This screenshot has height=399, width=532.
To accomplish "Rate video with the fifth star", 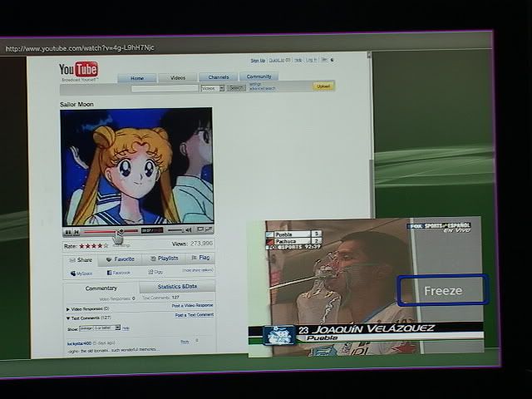I will [106, 246].
